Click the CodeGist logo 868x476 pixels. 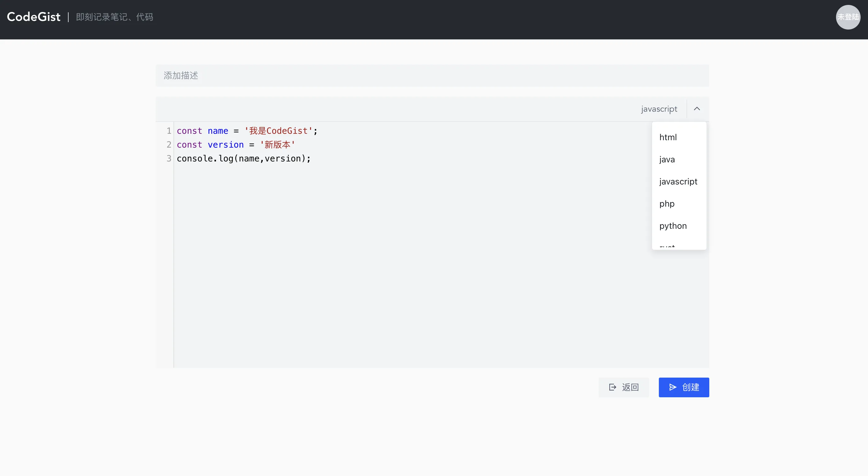click(x=34, y=17)
